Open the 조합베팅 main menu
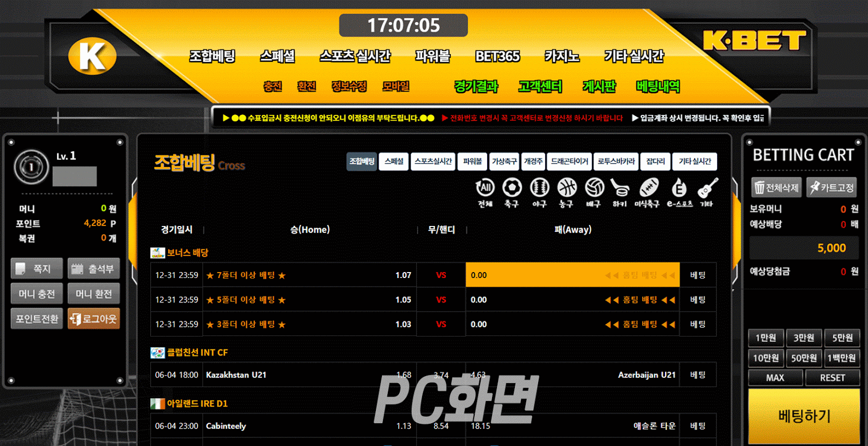The image size is (868, 446). pos(212,56)
